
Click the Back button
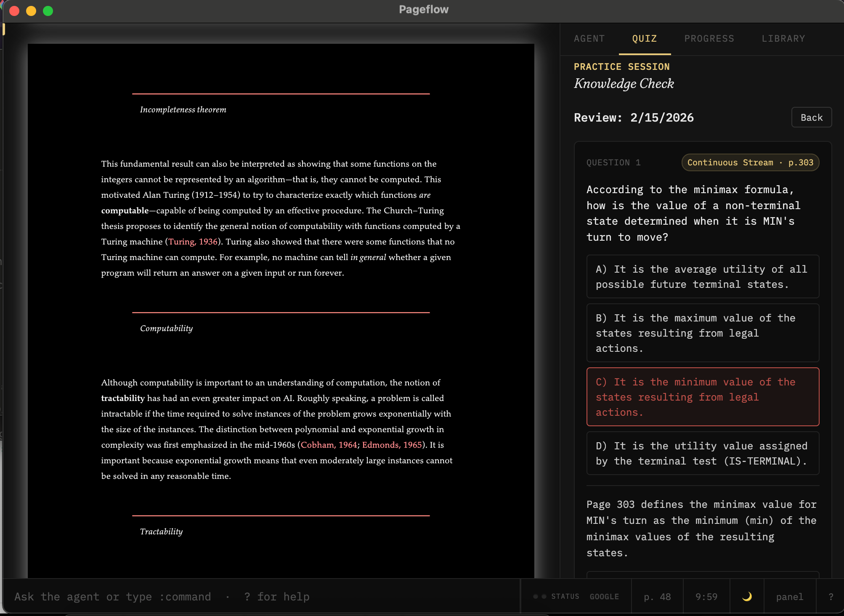pos(811,117)
